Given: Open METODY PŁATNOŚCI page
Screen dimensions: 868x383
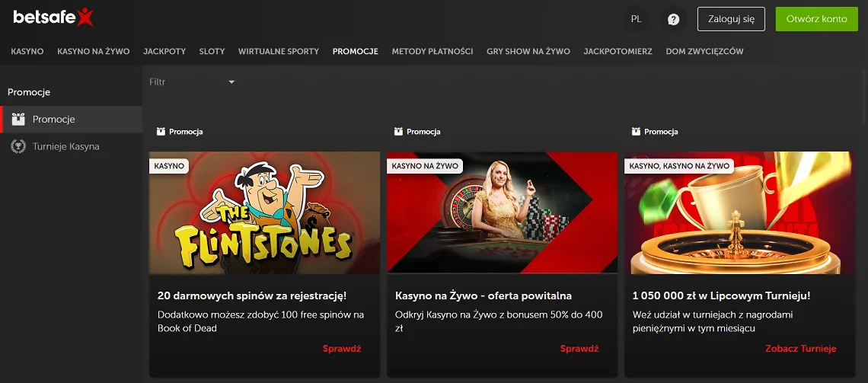Looking at the screenshot, I should [432, 52].
